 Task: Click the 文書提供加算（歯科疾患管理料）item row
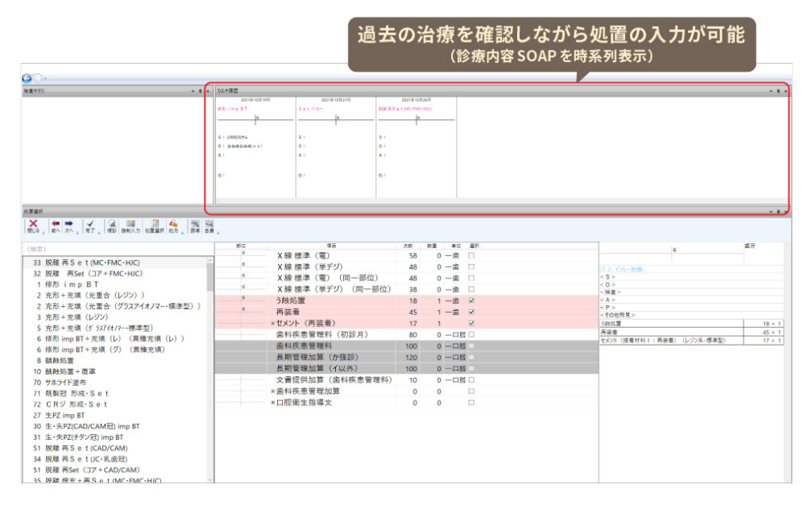(x=338, y=379)
